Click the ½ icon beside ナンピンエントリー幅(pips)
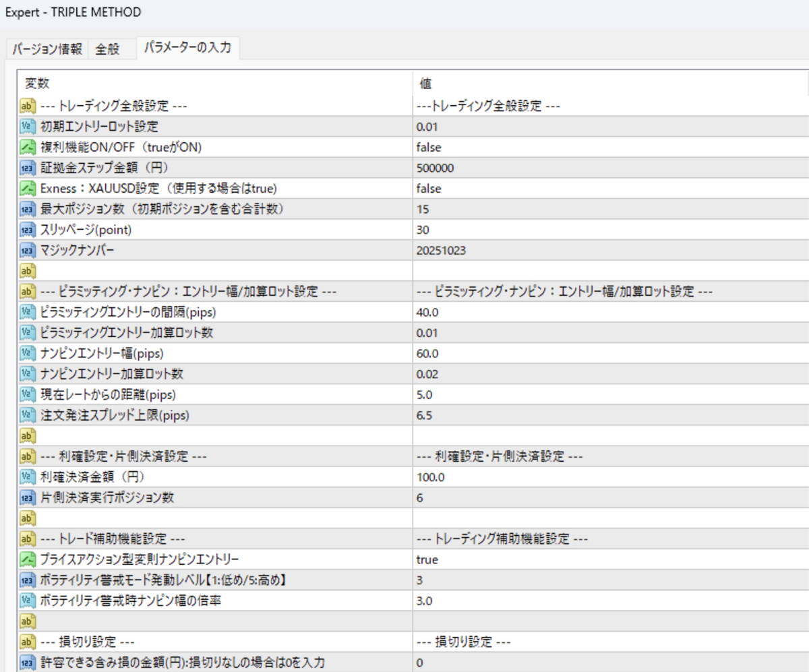Screen dimensions: 809x672 click(x=27, y=353)
